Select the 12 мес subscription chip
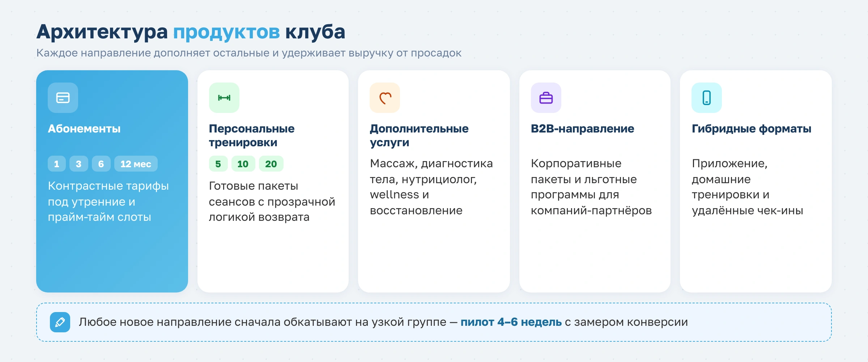Viewport: 868px width, 362px height. coord(136,164)
